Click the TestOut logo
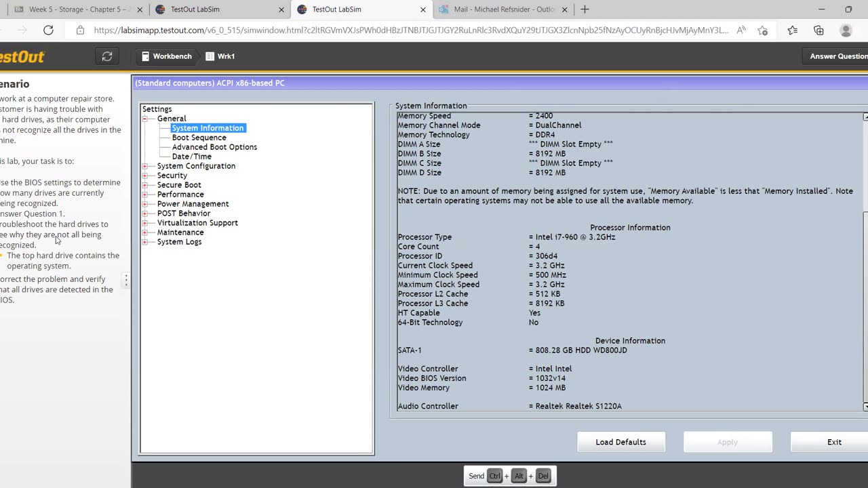868x488 pixels. pos(22,57)
